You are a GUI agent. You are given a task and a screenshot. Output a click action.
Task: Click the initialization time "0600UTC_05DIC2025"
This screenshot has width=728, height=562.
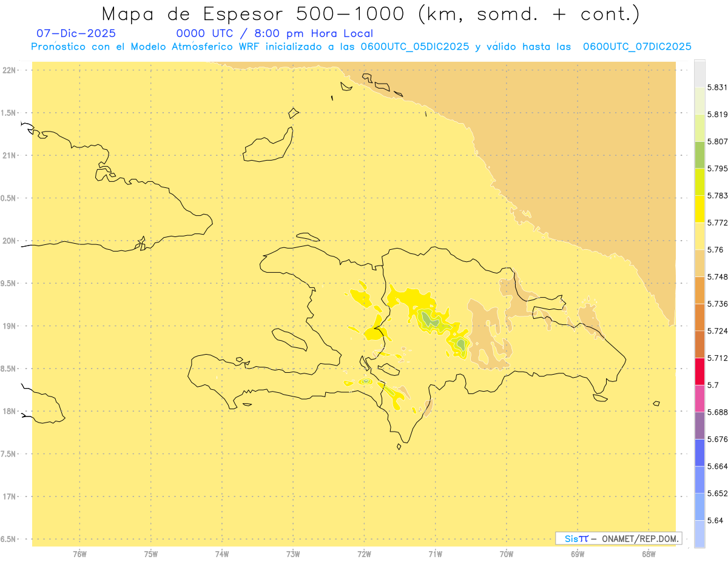coord(414,47)
